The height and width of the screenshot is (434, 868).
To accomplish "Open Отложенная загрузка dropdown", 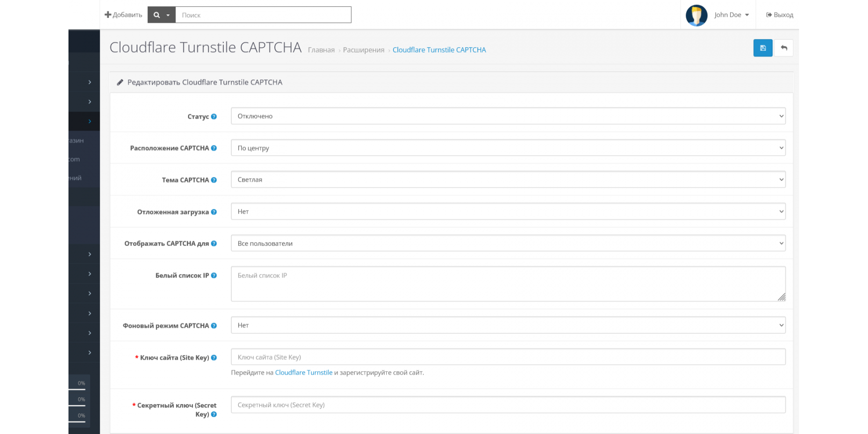I will (508, 211).
